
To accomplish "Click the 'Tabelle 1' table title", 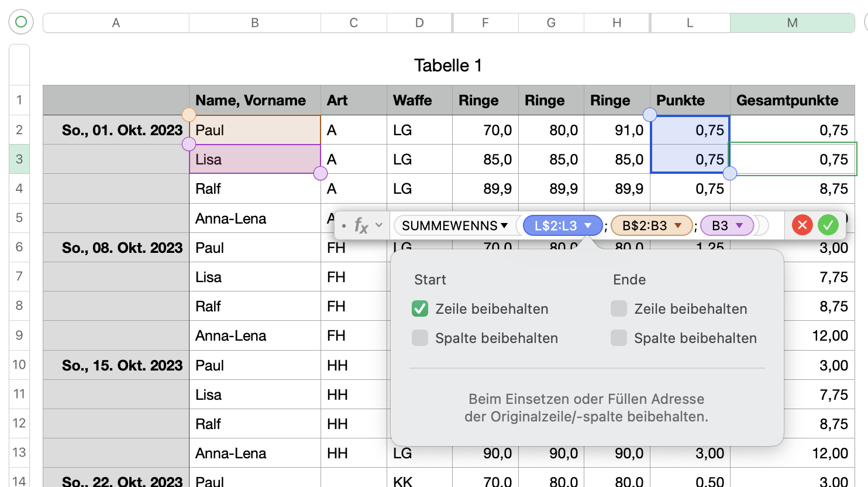I will coord(448,66).
